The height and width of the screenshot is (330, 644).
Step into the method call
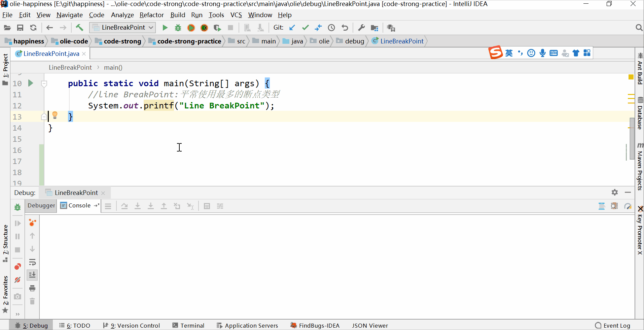(x=138, y=206)
